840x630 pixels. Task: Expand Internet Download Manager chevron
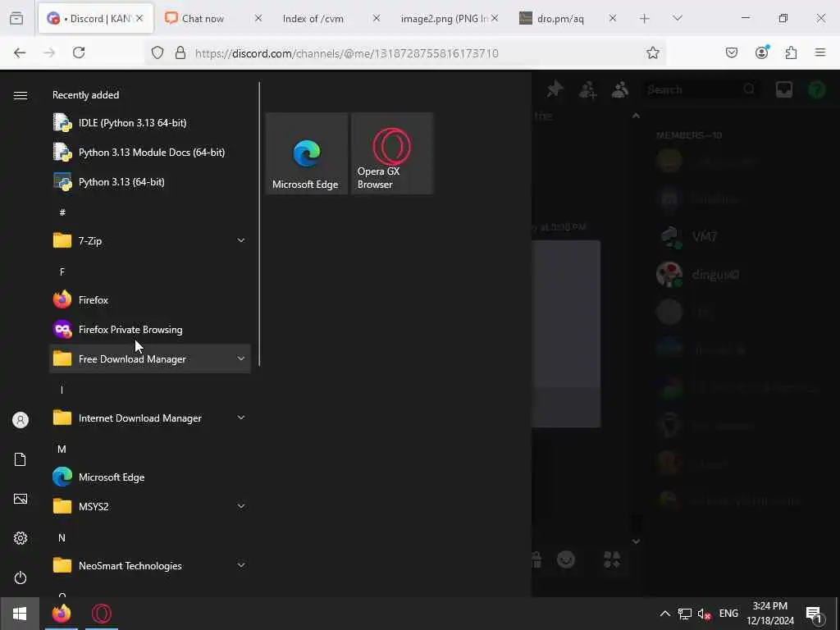(x=241, y=418)
